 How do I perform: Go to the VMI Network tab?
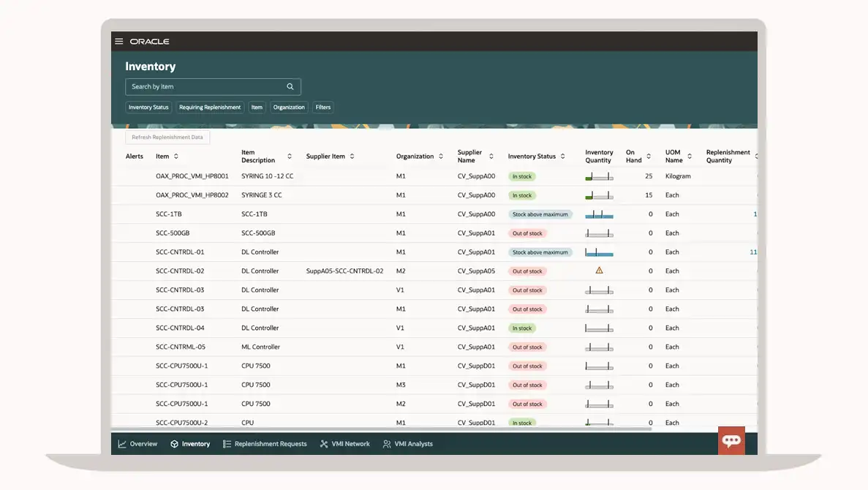coord(345,444)
